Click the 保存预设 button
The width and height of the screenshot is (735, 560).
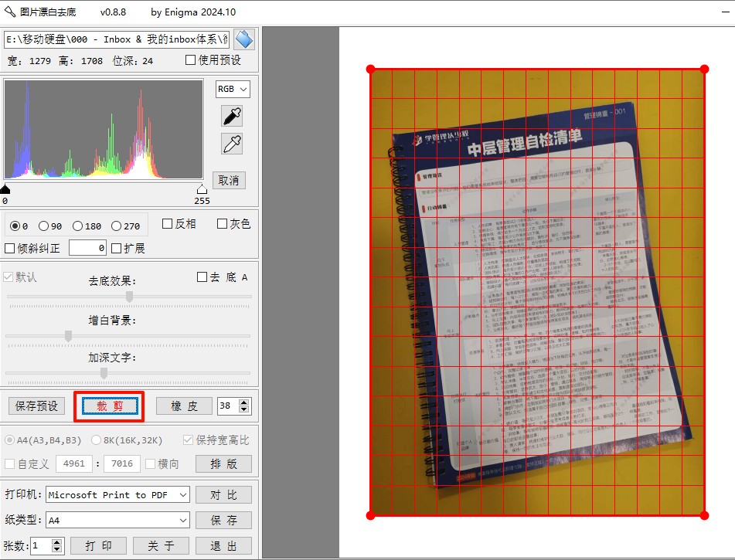tap(36, 406)
